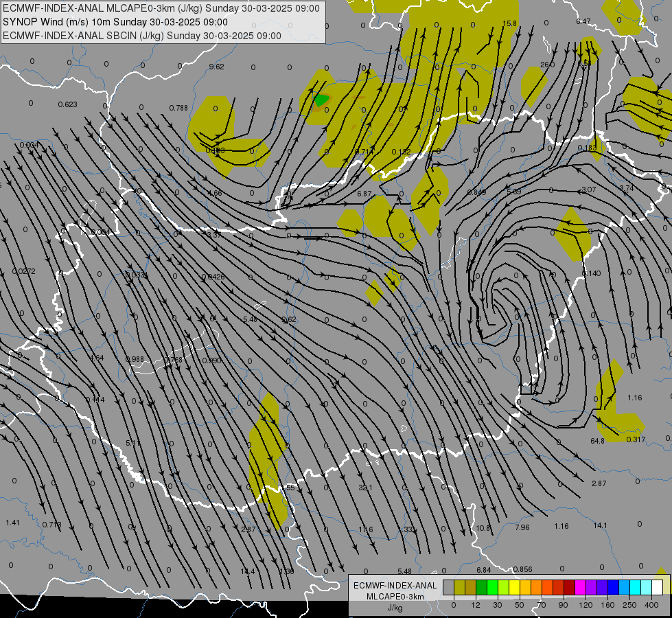This screenshot has width=672, height=618.
Task: Click the '0.114' value on the map
Action: (95, 400)
